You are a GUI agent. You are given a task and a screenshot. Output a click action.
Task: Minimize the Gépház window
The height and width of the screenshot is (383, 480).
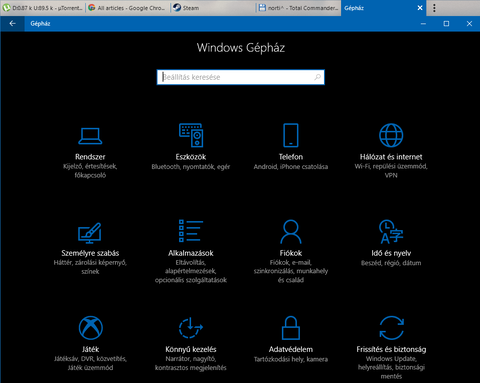[423, 24]
